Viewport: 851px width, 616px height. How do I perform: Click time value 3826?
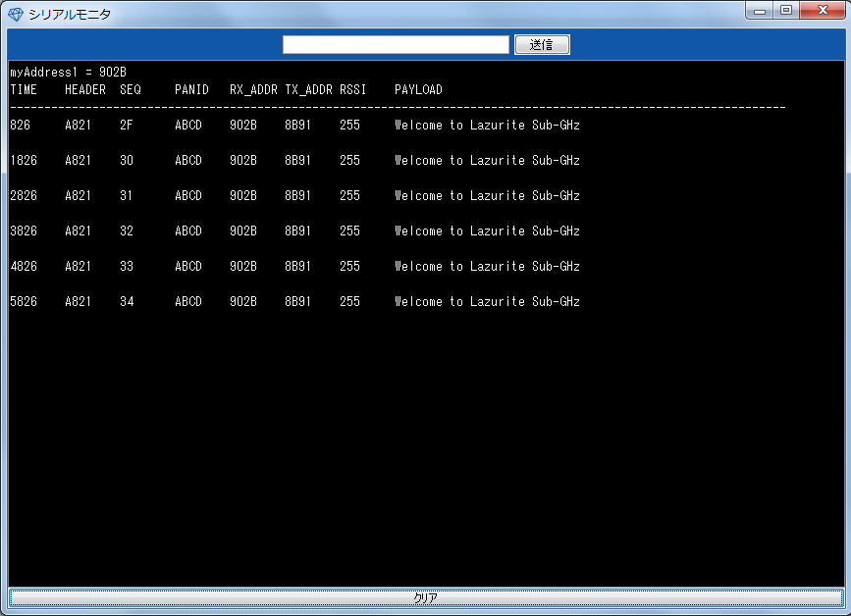click(24, 231)
